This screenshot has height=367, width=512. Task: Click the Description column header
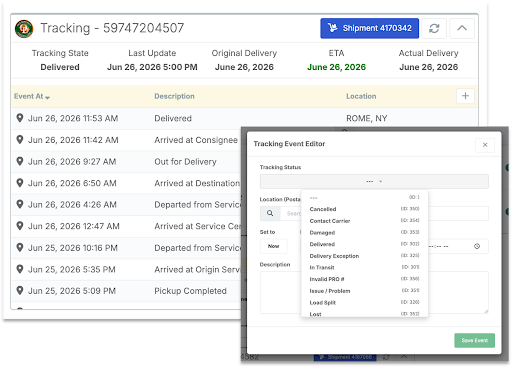174,96
